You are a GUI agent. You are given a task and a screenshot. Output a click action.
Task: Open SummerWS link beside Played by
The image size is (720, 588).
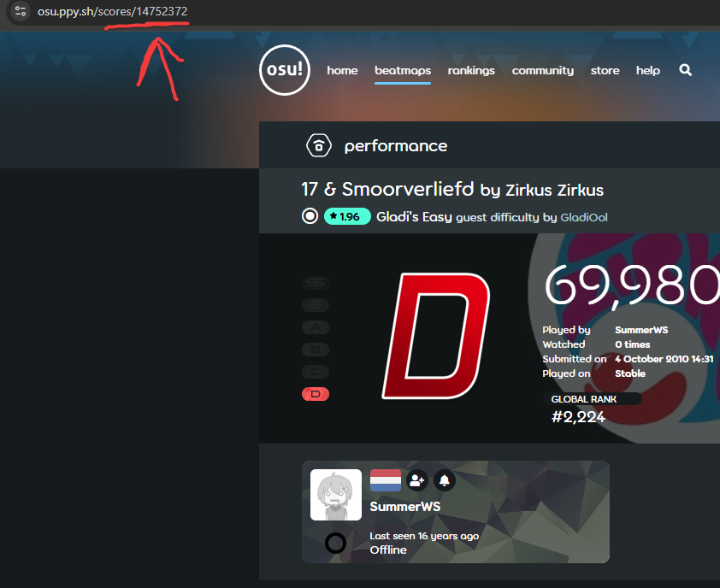(x=641, y=330)
